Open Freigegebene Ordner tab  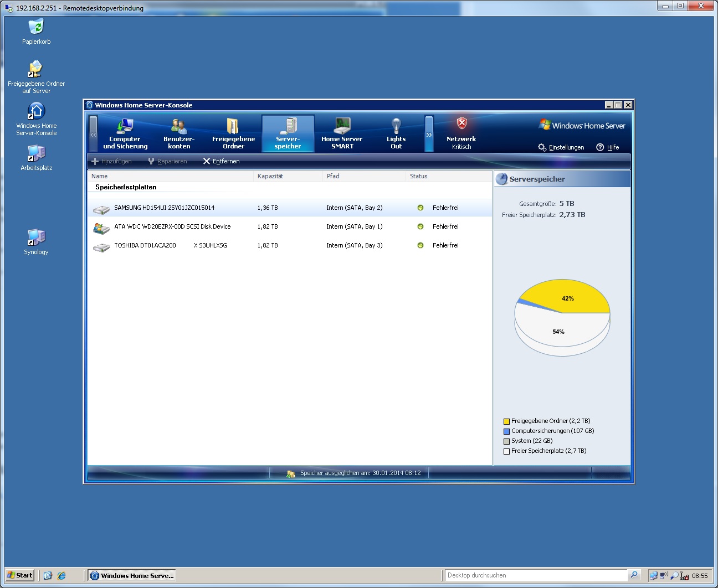point(233,133)
